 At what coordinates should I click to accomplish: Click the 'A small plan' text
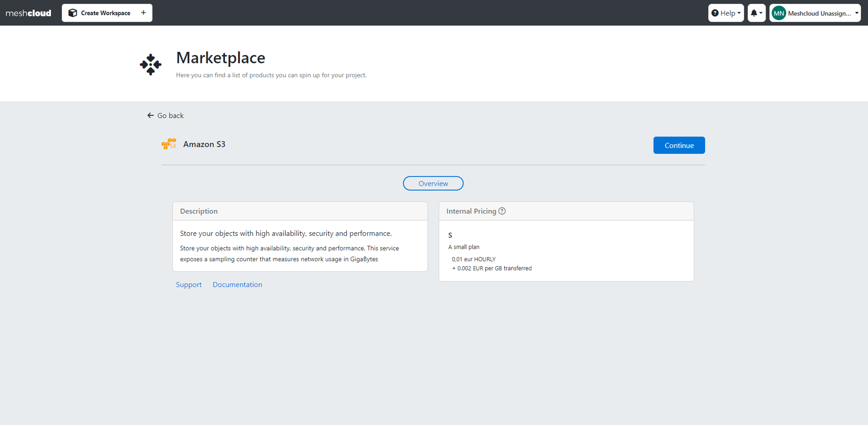464,247
